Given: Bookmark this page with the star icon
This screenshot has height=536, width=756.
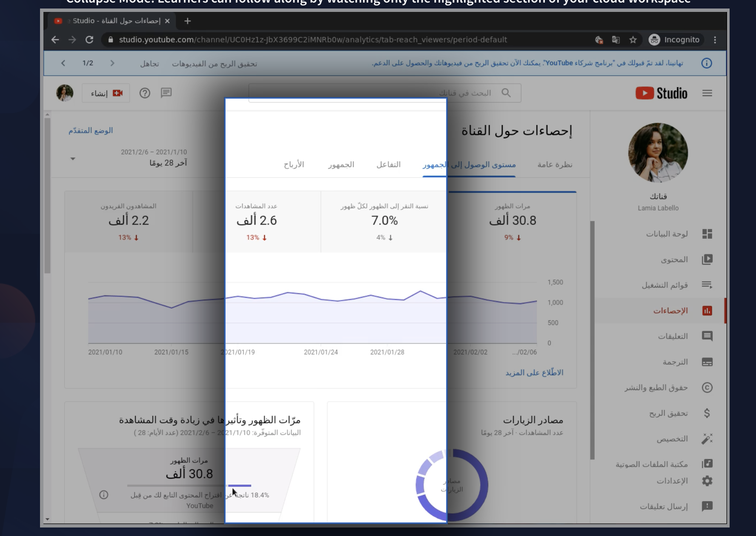Looking at the screenshot, I should pyautogui.click(x=633, y=40).
